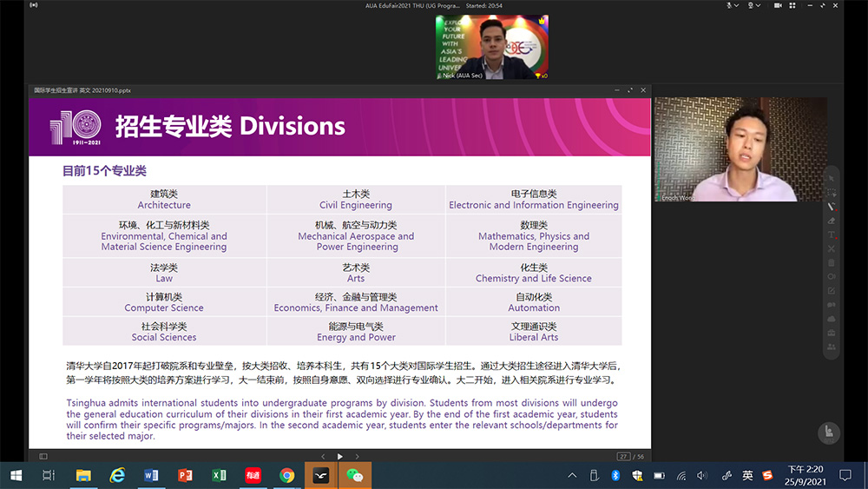
Task: Click the Arts division cell
Action: click(355, 273)
